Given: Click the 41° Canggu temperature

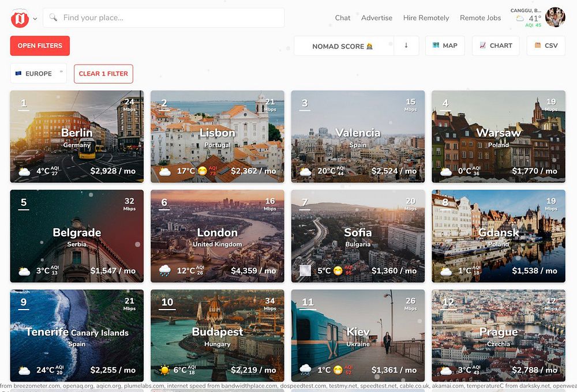Looking at the screenshot, I should 535,18.
